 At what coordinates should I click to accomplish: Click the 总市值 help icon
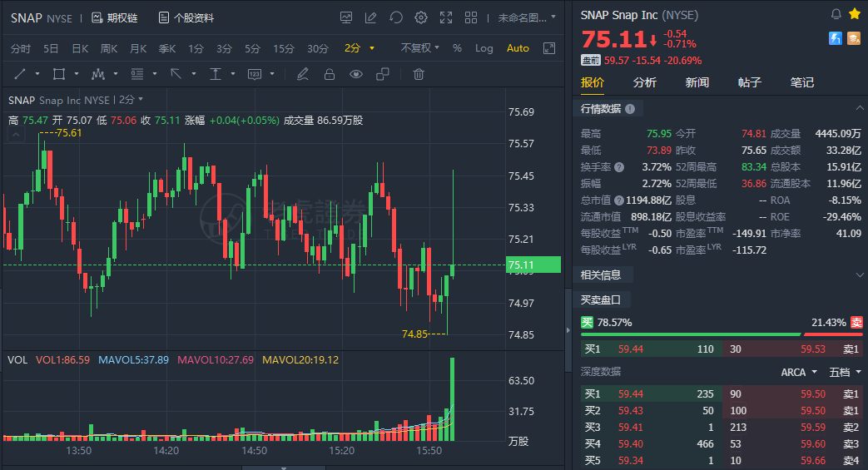[x=619, y=200]
